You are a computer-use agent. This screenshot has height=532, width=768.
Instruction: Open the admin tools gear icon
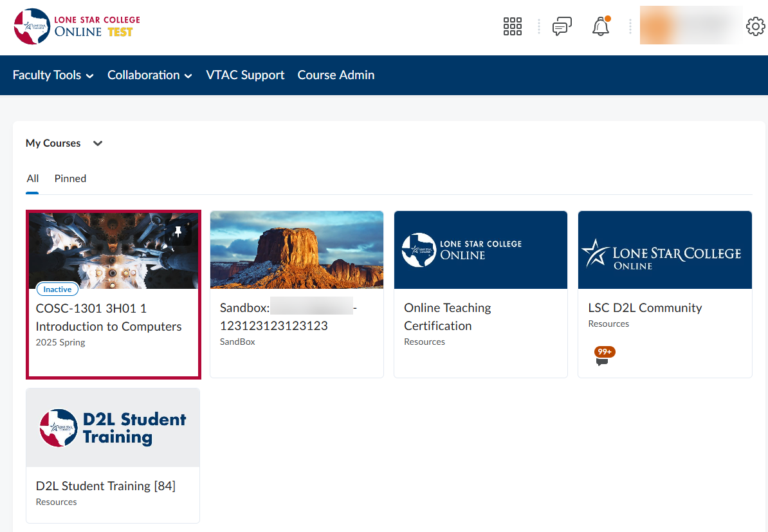click(x=755, y=26)
